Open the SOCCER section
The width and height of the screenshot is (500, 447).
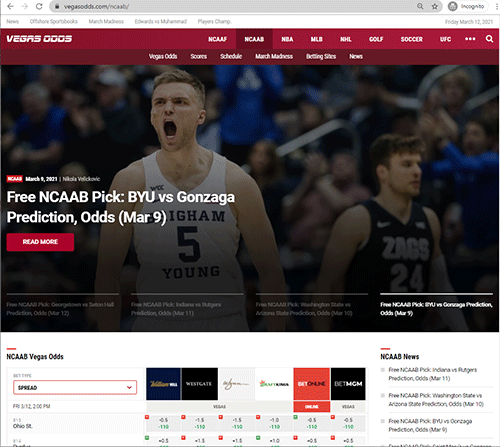(411, 39)
